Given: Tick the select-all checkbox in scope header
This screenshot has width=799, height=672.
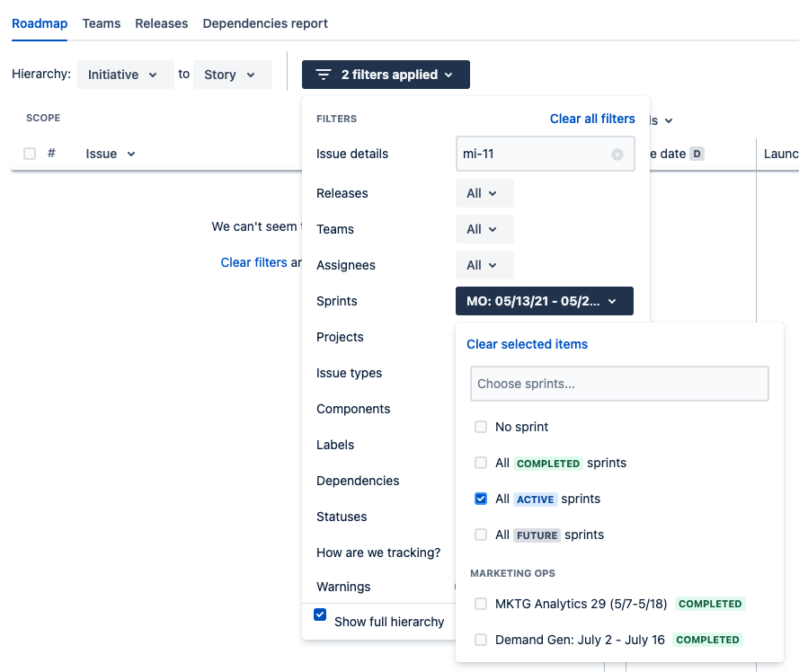Looking at the screenshot, I should (30, 154).
